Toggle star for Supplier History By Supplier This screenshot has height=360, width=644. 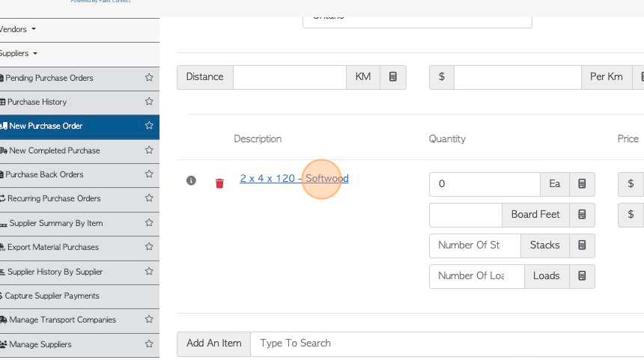coord(149,272)
